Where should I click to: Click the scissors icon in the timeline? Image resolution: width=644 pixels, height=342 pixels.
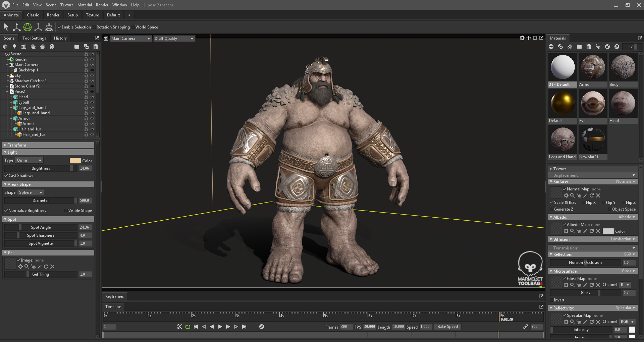(180, 327)
